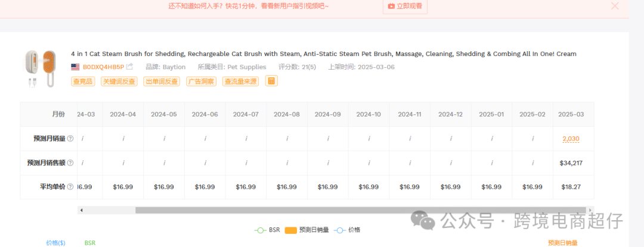Image resolution: width=644 pixels, height=247 pixels.
Task: Click the ASIN link B0DXQ4HB5P
Action: pos(103,67)
